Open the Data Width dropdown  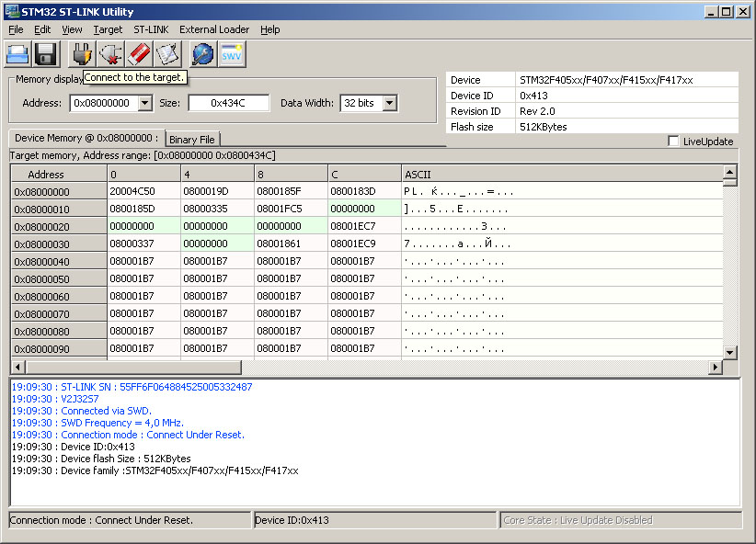[x=389, y=103]
